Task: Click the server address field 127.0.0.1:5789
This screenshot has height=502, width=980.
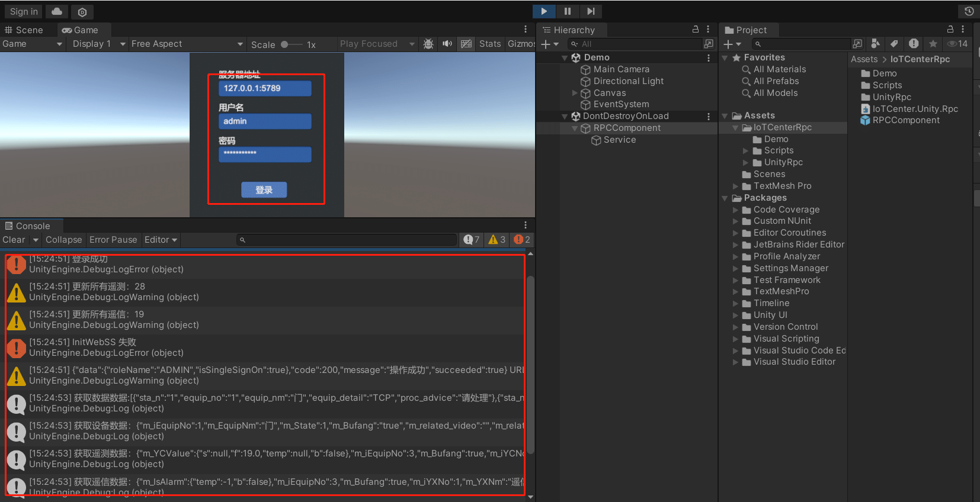Action: coord(265,88)
